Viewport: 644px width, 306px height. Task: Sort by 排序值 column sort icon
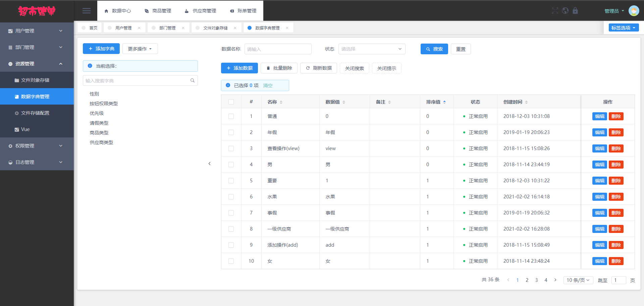pyautogui.click(x=444, y=102)
